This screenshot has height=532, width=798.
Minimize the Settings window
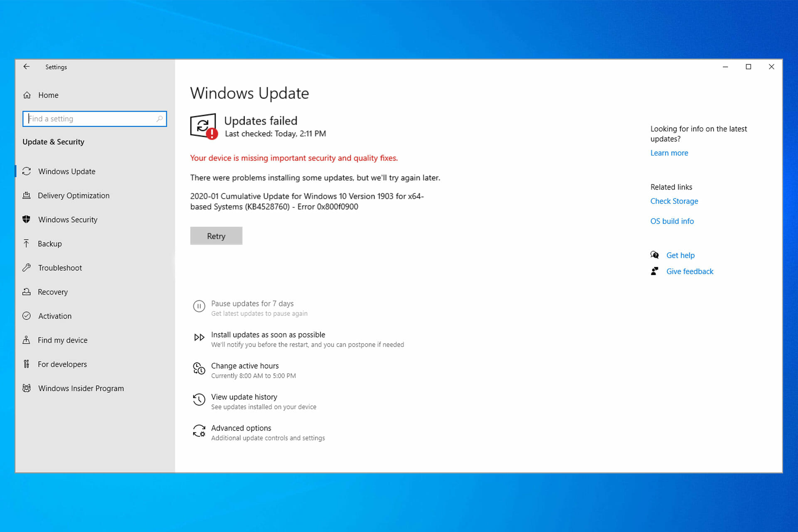[725, 67]
